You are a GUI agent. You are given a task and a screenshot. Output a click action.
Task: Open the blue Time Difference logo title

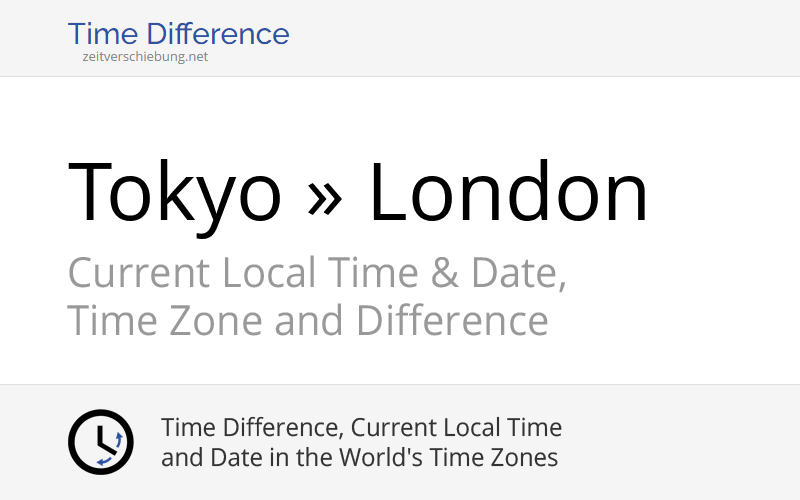point(178,34)
